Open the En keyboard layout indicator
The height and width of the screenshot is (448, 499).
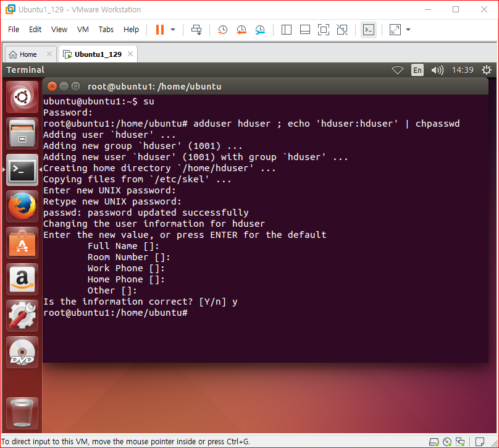point(417,70)
